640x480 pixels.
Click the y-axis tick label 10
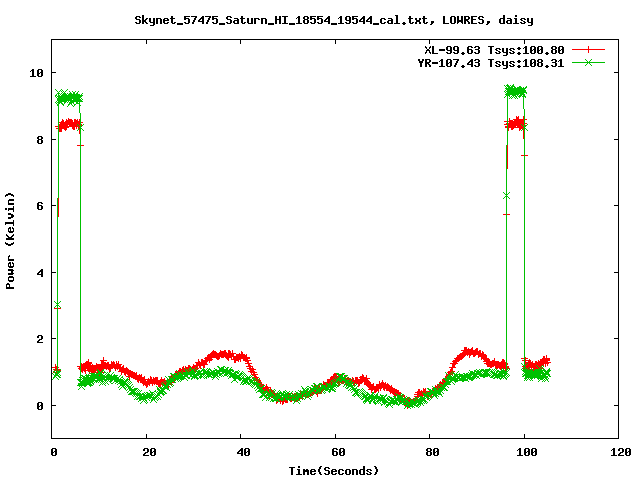pos(36,73)
